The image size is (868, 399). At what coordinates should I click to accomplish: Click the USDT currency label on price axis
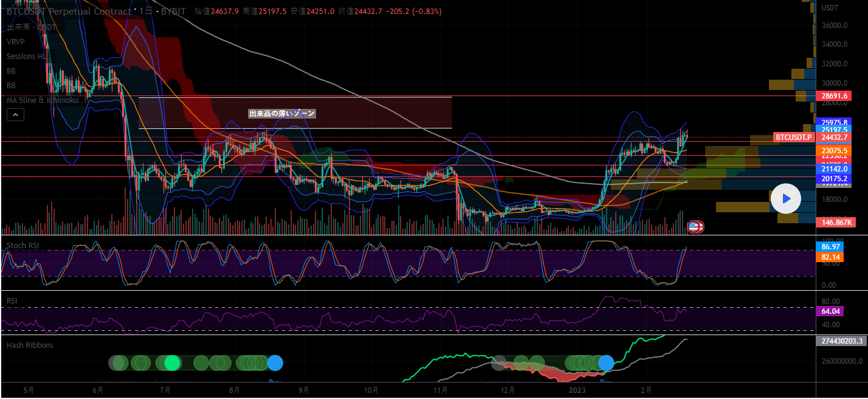tap(830, 7)
